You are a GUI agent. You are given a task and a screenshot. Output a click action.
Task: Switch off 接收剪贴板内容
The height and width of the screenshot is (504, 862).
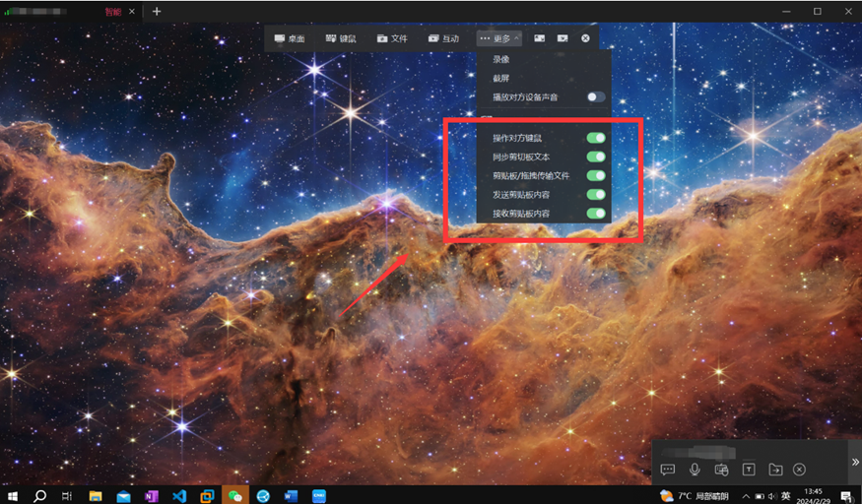tap(596, 213)
